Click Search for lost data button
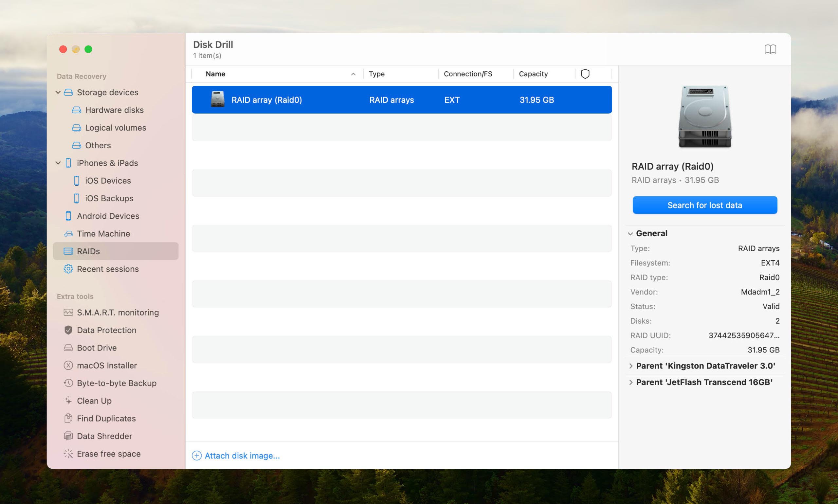 point(704,205)
